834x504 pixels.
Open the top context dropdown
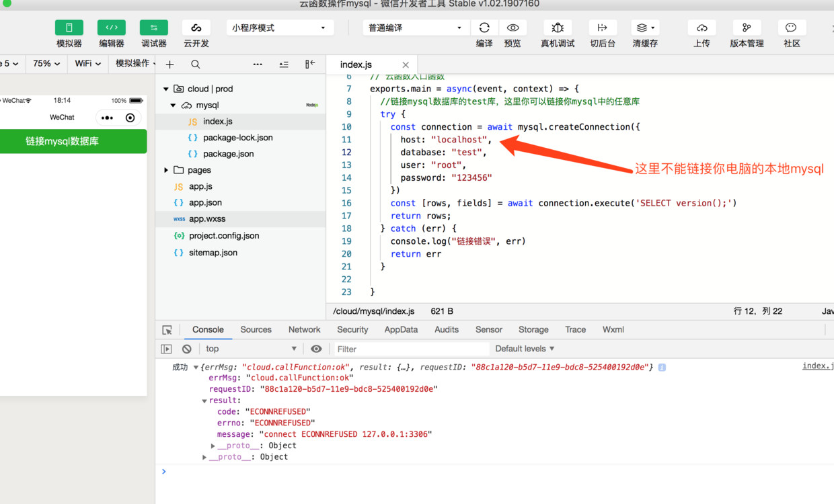(251, 349)
